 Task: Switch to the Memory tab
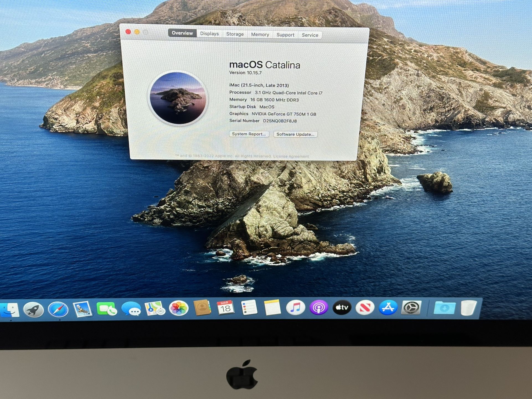(x=260, y=34)
